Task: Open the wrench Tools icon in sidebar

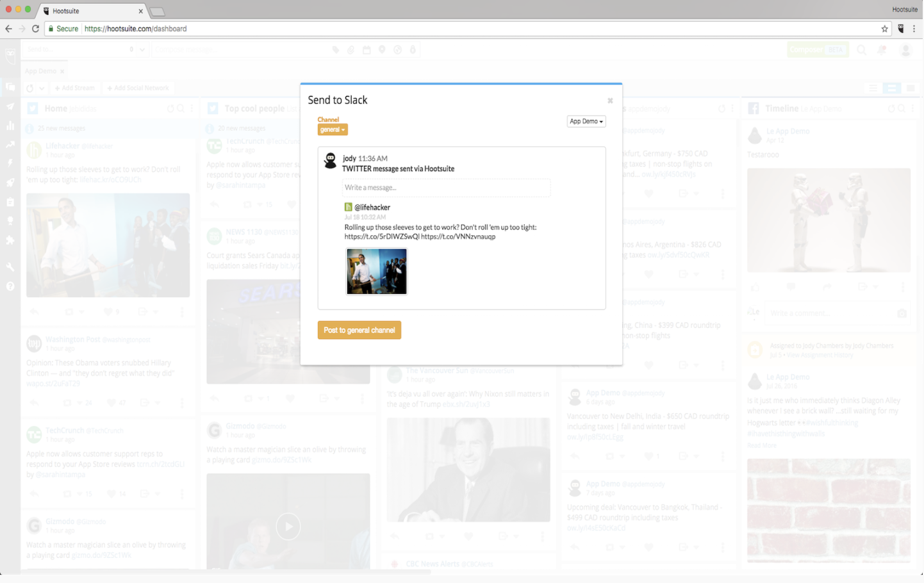Action: (x=10, y=267)
